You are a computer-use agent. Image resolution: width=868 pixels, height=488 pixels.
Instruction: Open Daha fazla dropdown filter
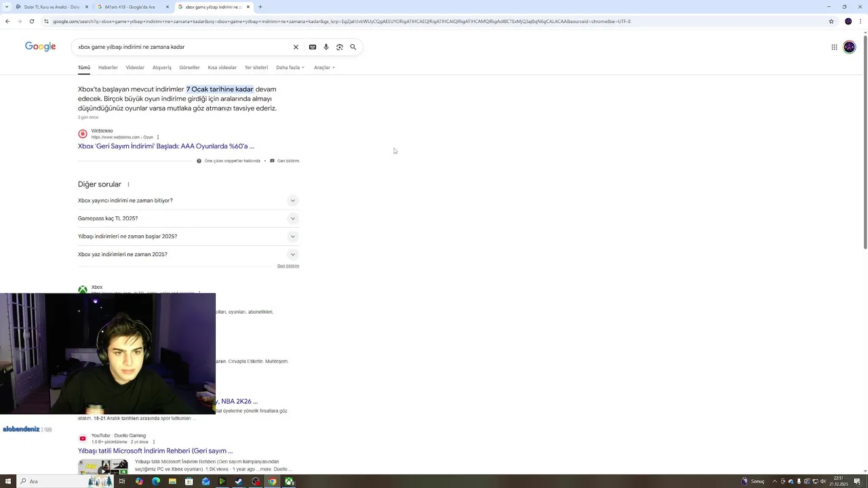point(290,67)
